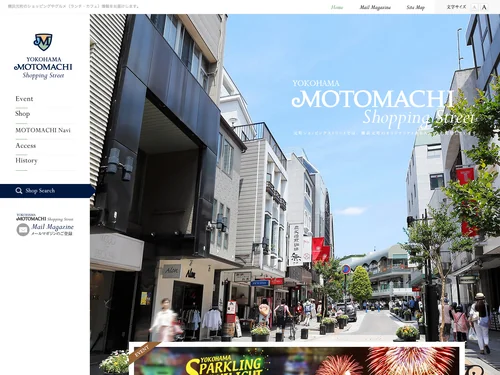Choose the large font size button

(x=484, y=7)
